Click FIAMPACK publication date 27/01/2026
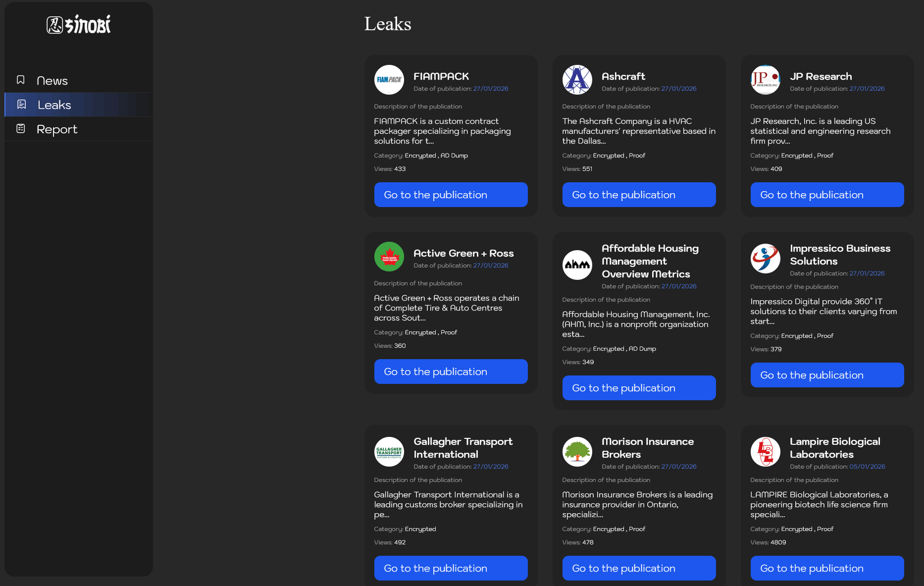 [x=491, y=89]
